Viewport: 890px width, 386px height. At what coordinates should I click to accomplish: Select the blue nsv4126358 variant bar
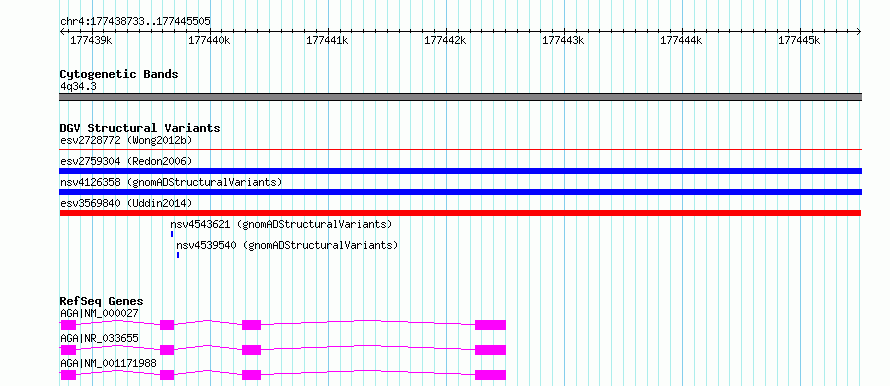(460, 192)
